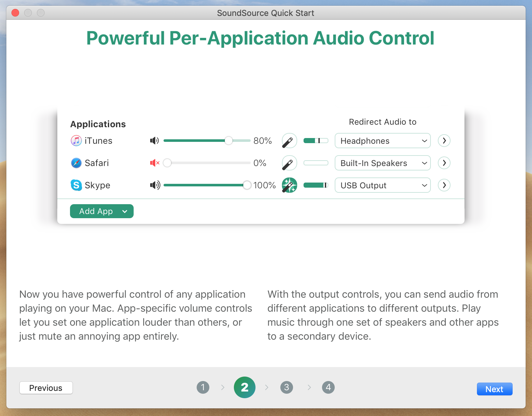Viewport: 532px width, 416px height.
Task: Go back with the Previous button
Action: 46,388
